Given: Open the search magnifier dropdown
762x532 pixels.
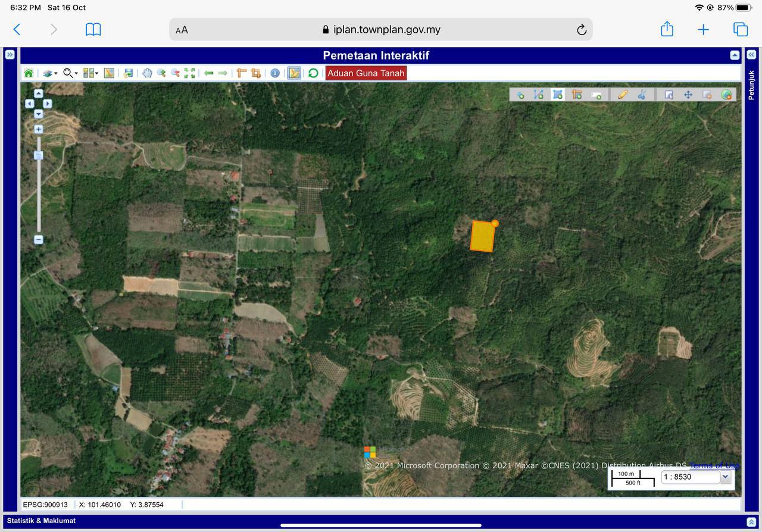Looking at the screenshot, I should [x=71, y=73].
